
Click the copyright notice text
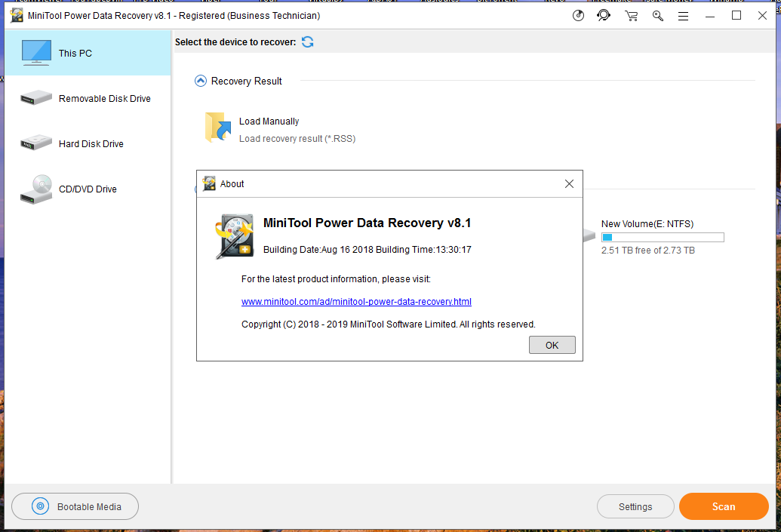(388, 324)
